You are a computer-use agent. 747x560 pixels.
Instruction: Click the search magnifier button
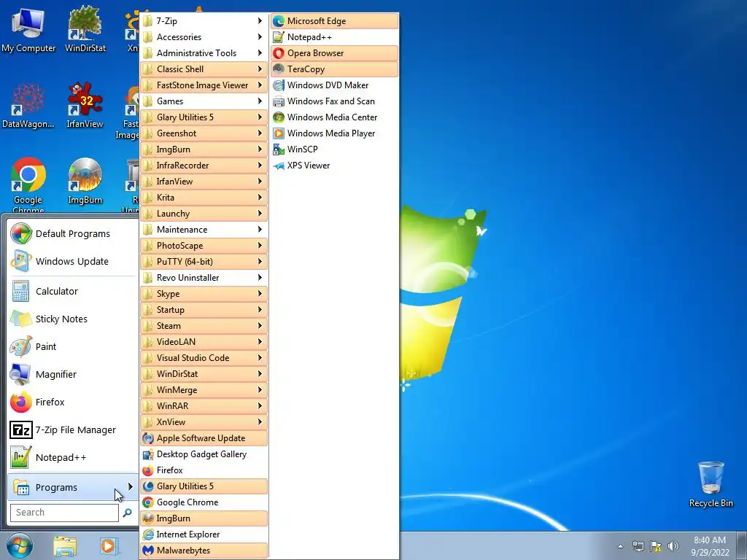(x=127, y=513)
